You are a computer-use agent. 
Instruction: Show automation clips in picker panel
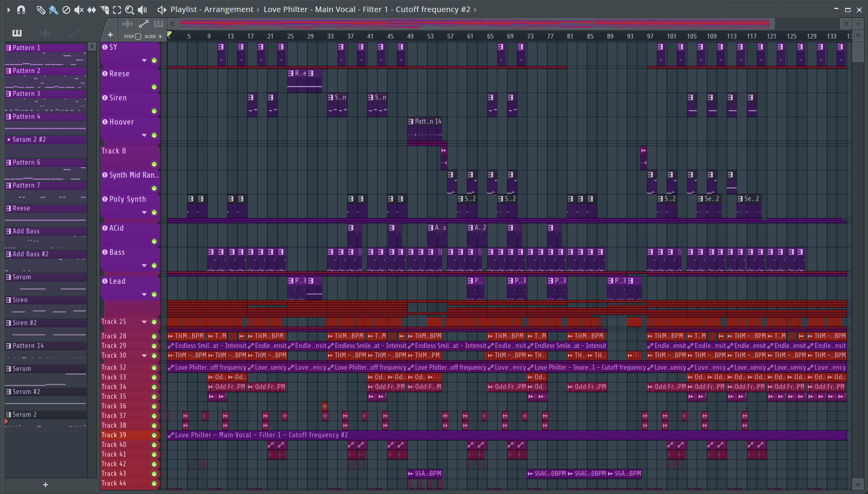[74, 33]
